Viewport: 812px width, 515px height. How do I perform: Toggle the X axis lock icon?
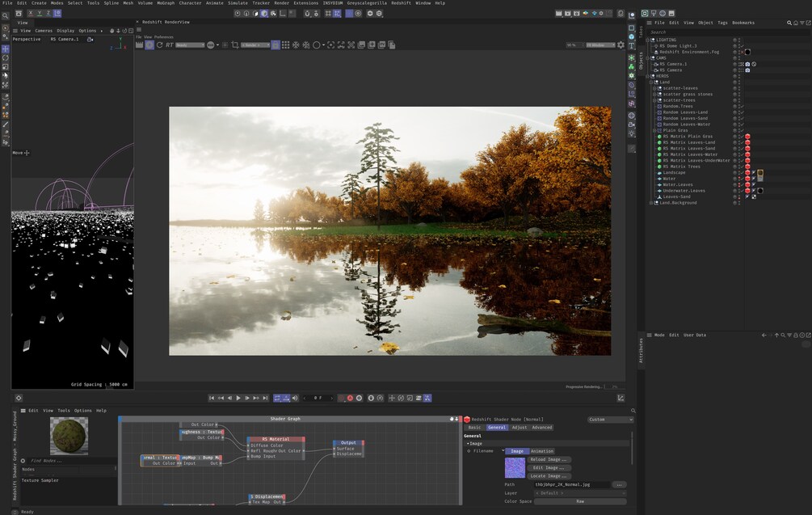click(x=31, y=13)
